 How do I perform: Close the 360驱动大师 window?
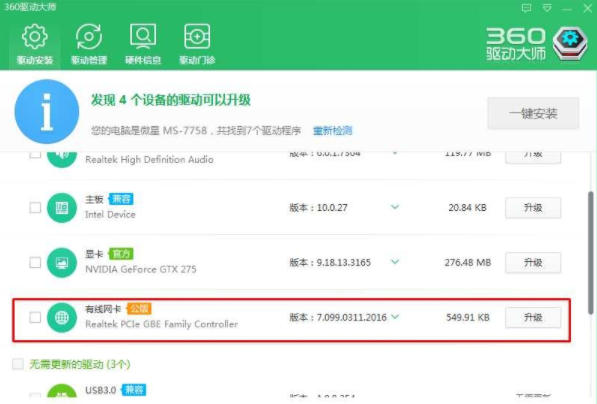pos(587,8)
